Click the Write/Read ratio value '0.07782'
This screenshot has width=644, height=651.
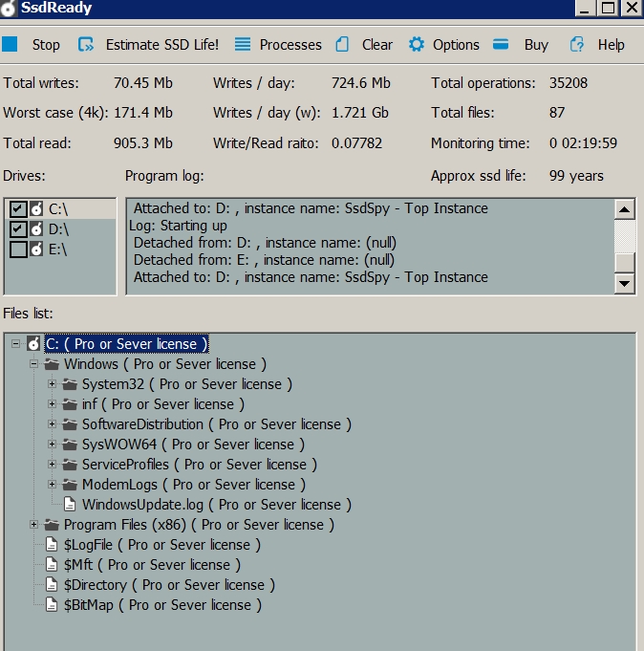[x=356, y=143]
